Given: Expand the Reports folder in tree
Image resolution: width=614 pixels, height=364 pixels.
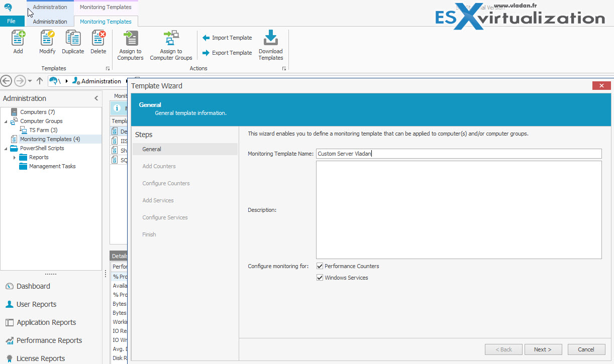Looking at the screenshot, I should [15, 158].
